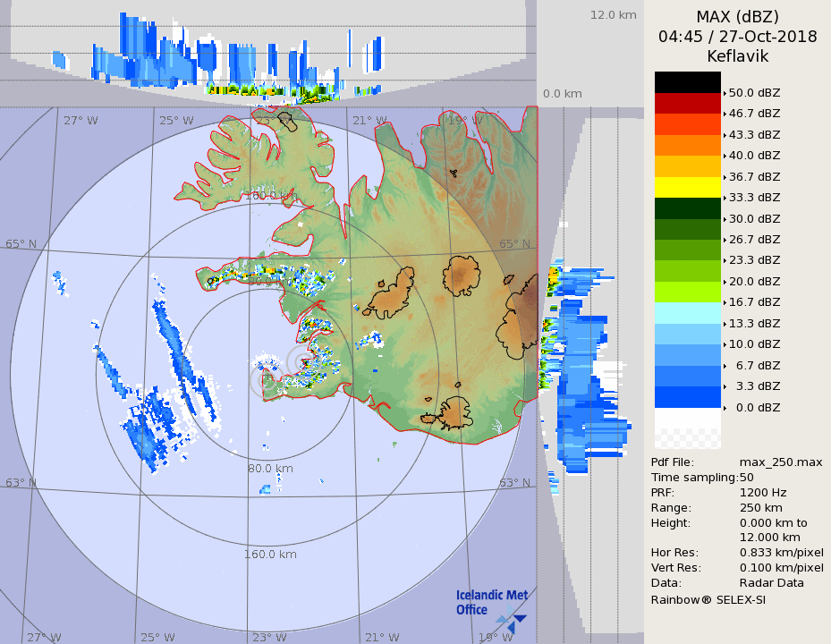Image resolution: width=831 pixels, height=644 pixels.
Task: Click the arrow marker beside 50.0 dBZ
Action: pyautogui.click(x=725, y=92)
